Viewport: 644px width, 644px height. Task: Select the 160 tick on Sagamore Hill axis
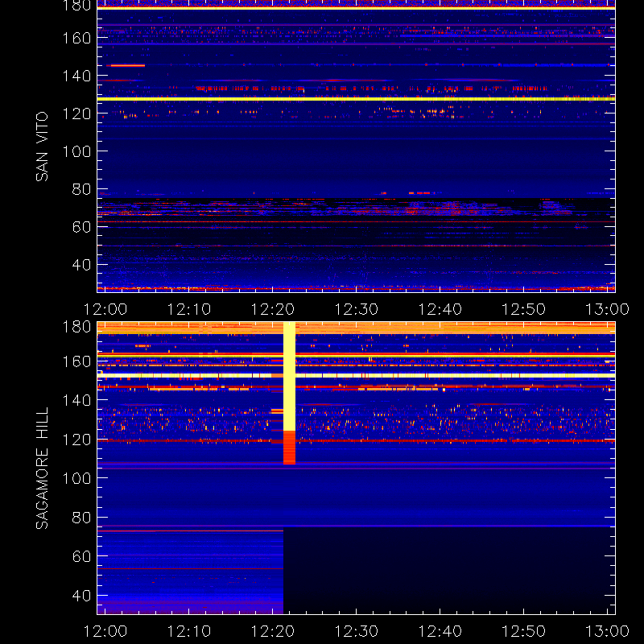76,361
